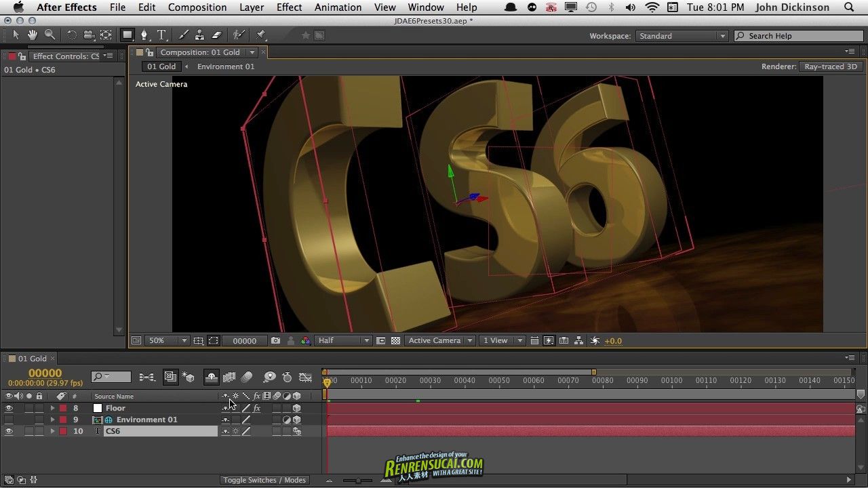This screenshot has width=868, height=488.
Task: Select the Clone Stamp tool
Action: (199, 35)
